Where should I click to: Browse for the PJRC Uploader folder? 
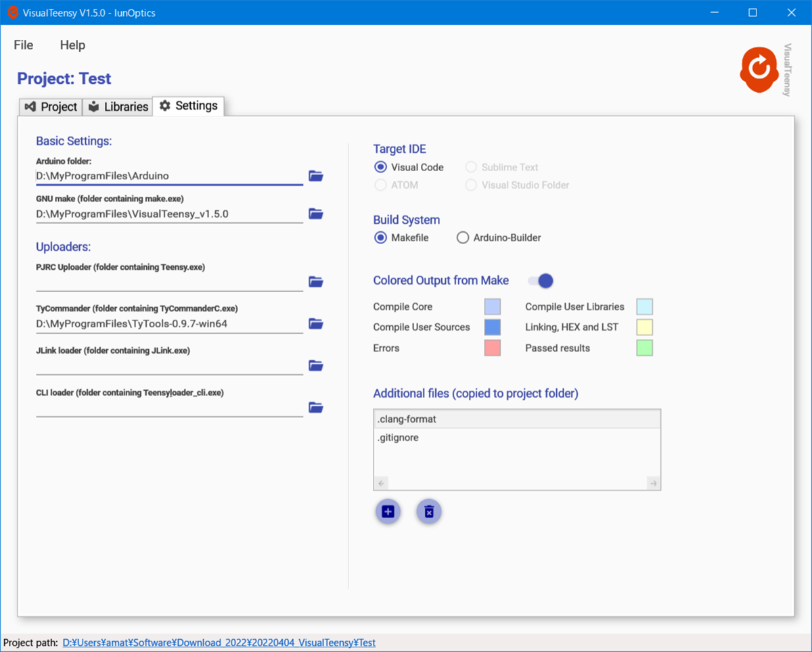point(316,281)
